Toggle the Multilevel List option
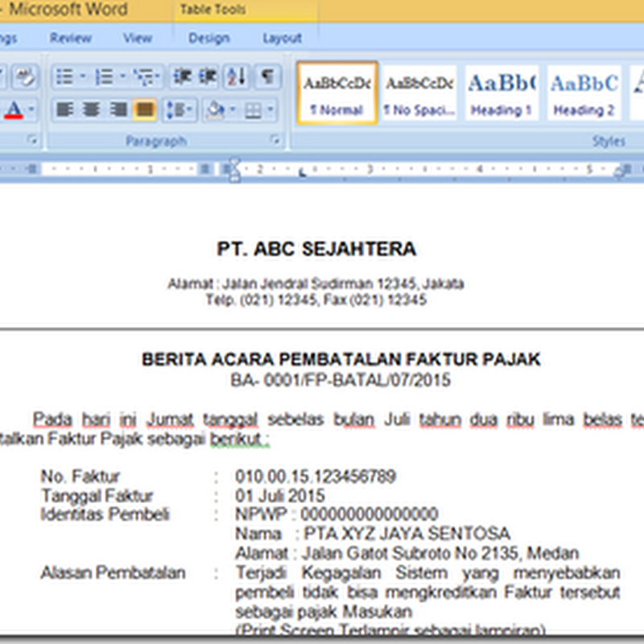This screenshot has height=644, width=644. (143, 76)
